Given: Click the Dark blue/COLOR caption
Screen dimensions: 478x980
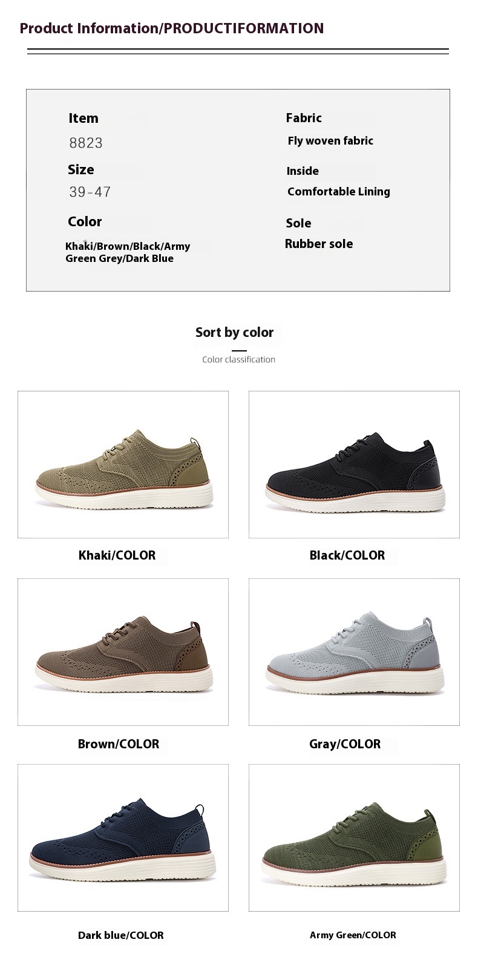Looking at the screenshot, I should click(x=121, y=935).
